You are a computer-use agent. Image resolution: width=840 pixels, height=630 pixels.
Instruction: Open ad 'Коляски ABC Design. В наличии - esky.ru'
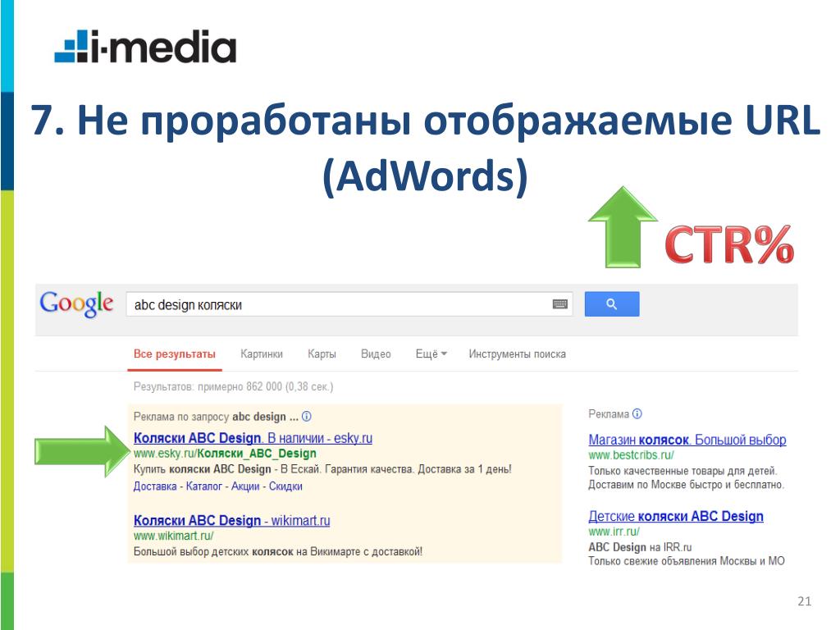[253, 438]
